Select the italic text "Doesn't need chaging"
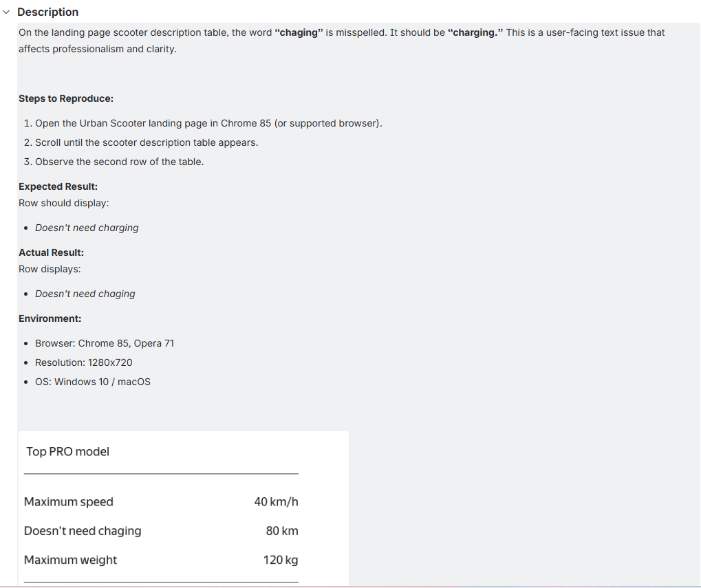The image size is (701, 588). pos(85,294)
